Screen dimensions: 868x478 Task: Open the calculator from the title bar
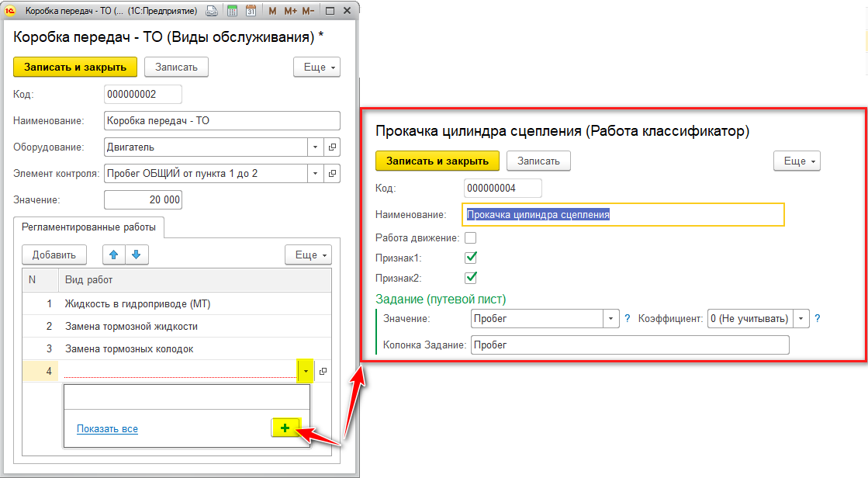click(232, 12)
